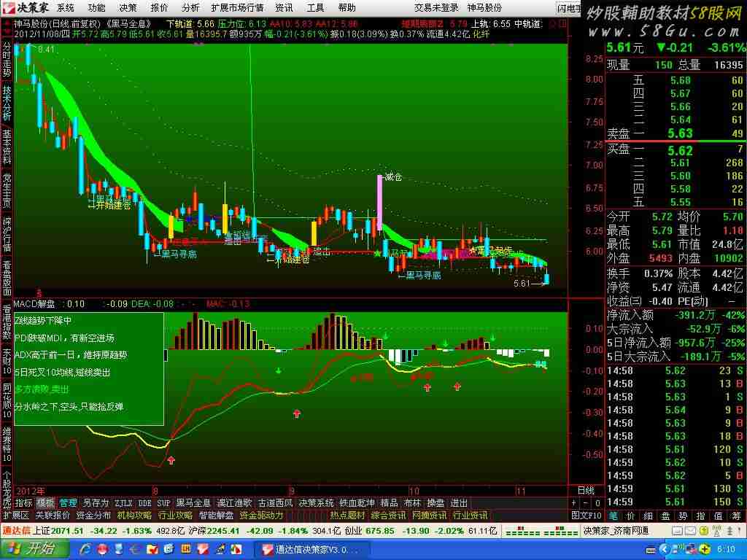Launch Internet Explorer from quick launch
This screenshot has height=560, width=747.
[x=86, y=550]
